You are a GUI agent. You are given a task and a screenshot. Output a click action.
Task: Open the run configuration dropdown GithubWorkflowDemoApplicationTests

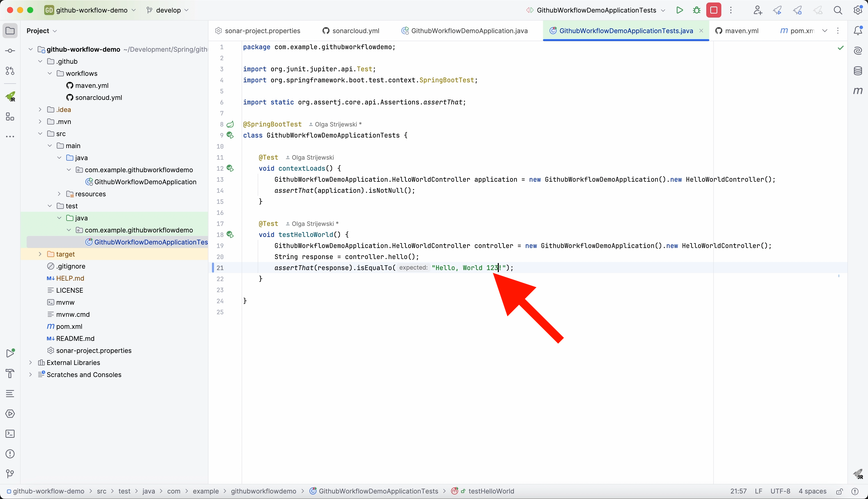point(596,10)
